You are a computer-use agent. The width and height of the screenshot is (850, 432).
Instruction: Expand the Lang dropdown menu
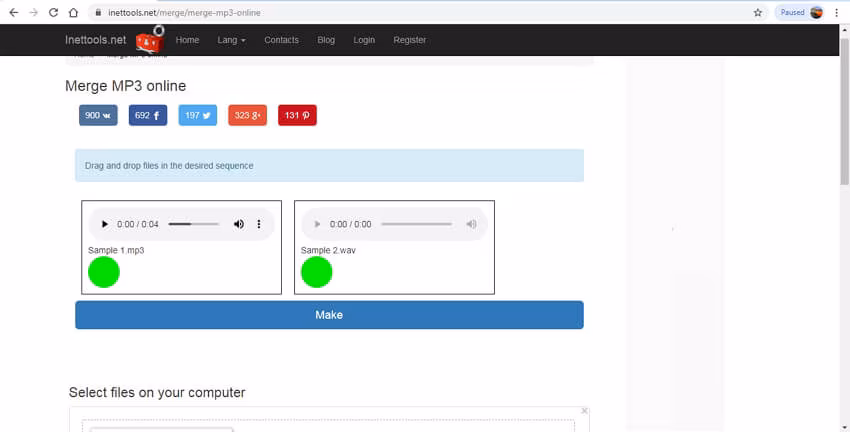[231, 40]
